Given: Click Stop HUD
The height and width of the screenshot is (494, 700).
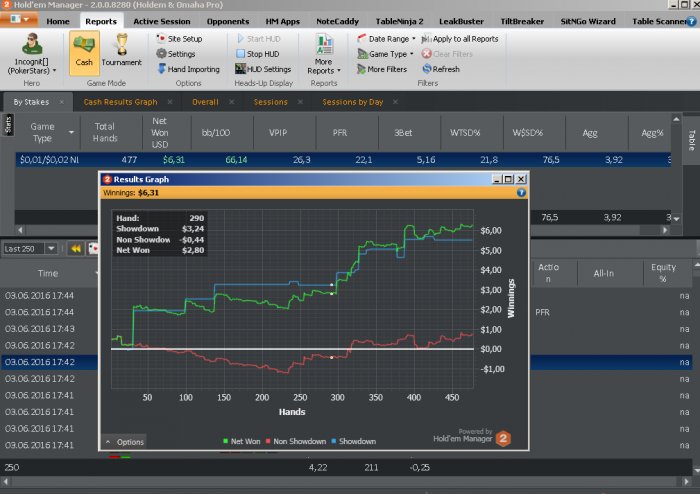Looking at the screenshot, I should pyautogui.click(x=258, y=54).
